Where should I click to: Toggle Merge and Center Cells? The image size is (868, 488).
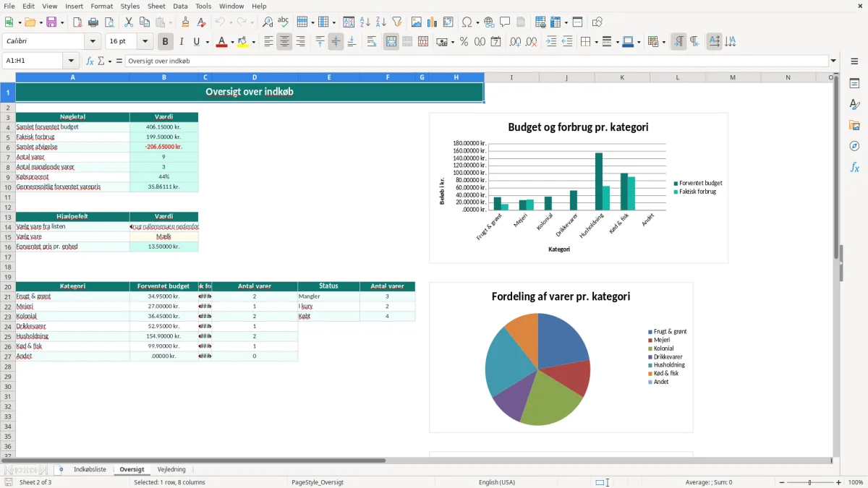pos(391,42)
